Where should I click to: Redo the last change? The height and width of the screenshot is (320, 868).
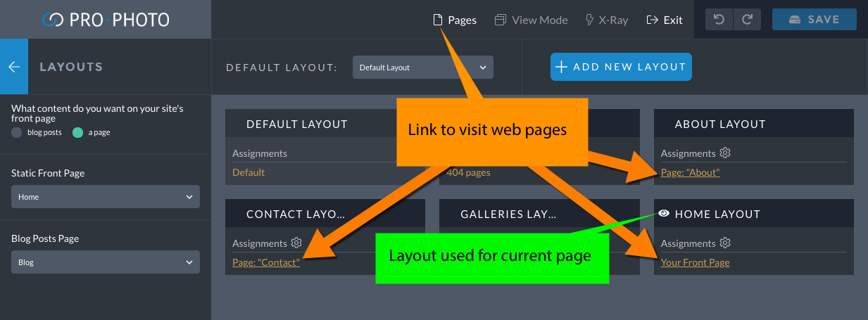coord(747,20)
